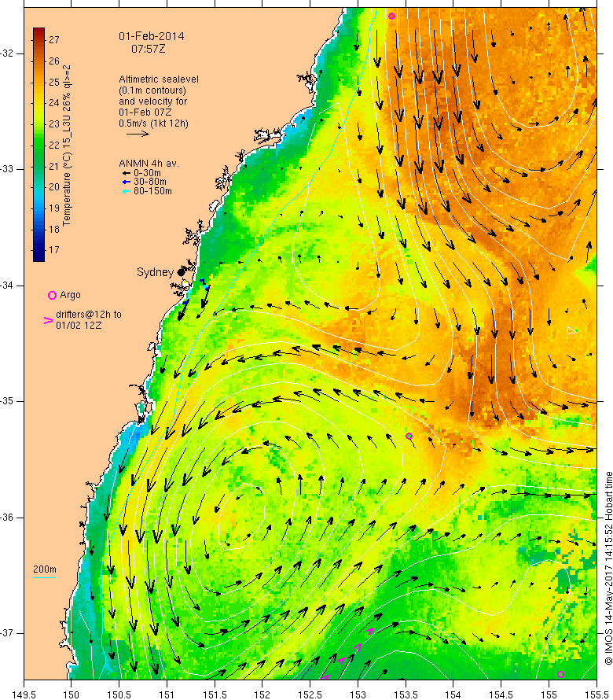Click the 152 longitude axis label

click(x=262, y=694)
